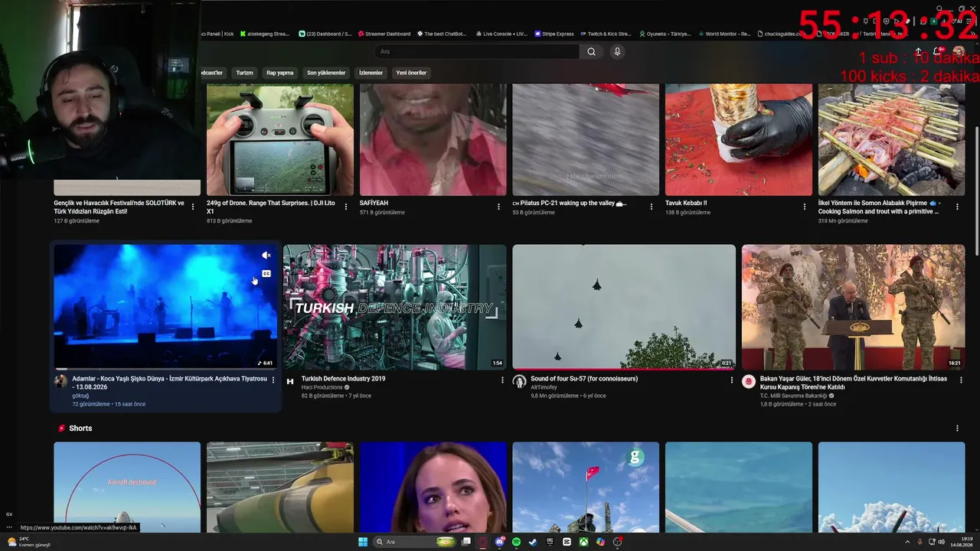The image size is (980, 551).
Task: Open more options for Bakan Yaşar Güler video
Action: click(x=961, y=380)
